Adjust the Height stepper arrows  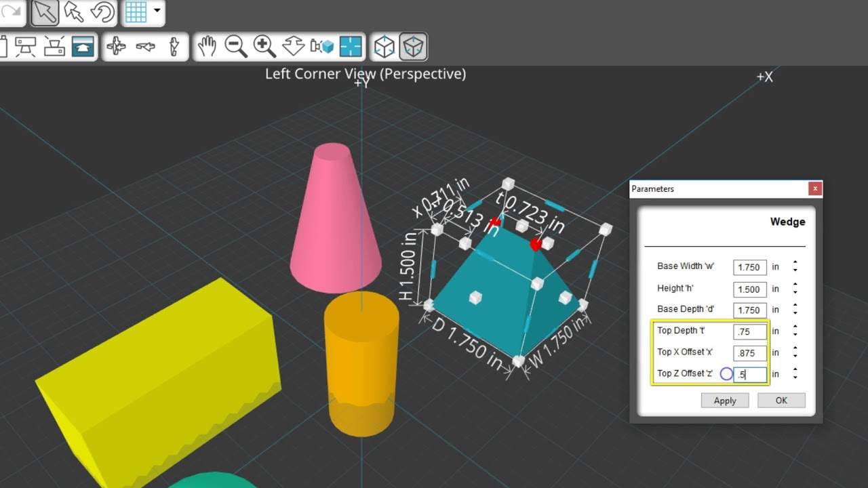[x=795, y=289]
